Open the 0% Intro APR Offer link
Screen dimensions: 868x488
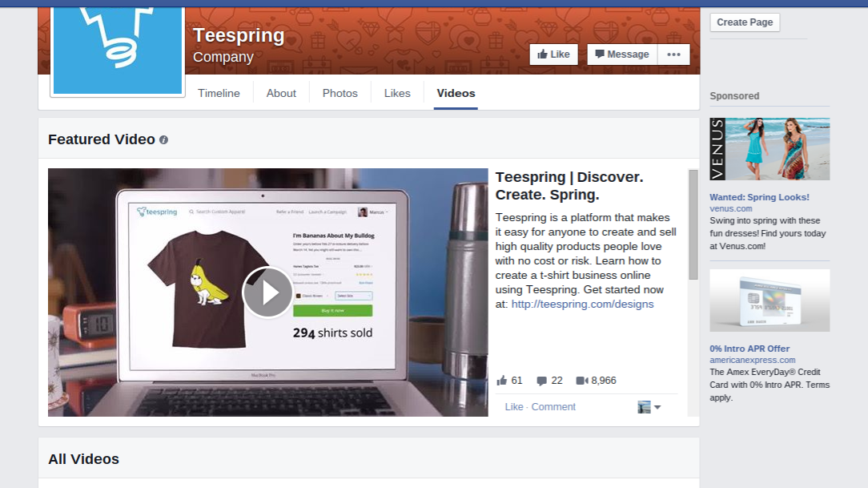point(749,349)
